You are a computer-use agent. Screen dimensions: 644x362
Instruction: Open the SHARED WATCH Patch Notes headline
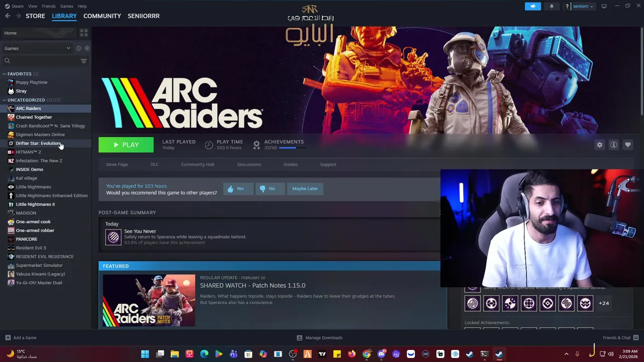[x=253, y=286]
